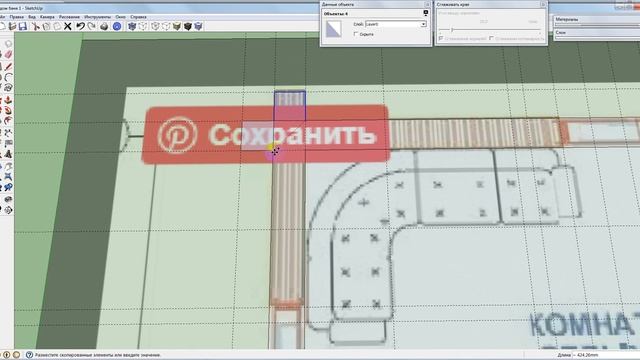
Task: Open Model Info via the blue circle icon
Action: (x=117, y=27)
